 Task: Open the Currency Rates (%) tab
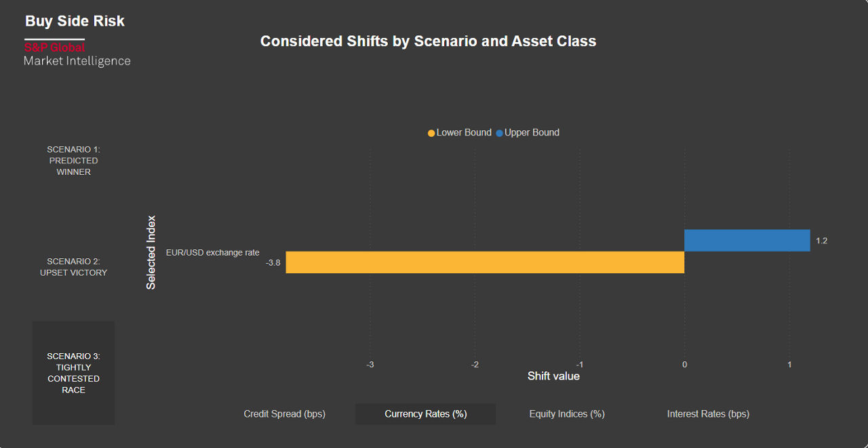tap(425, 414)
